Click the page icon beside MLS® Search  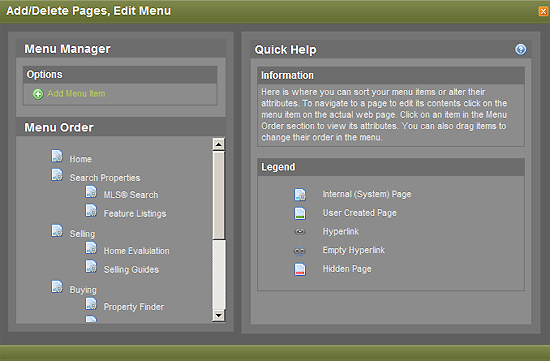click(91, 192)
